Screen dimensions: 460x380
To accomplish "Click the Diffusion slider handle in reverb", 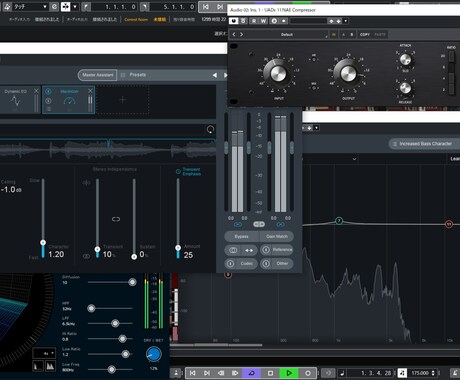I will tap(132, 282).
